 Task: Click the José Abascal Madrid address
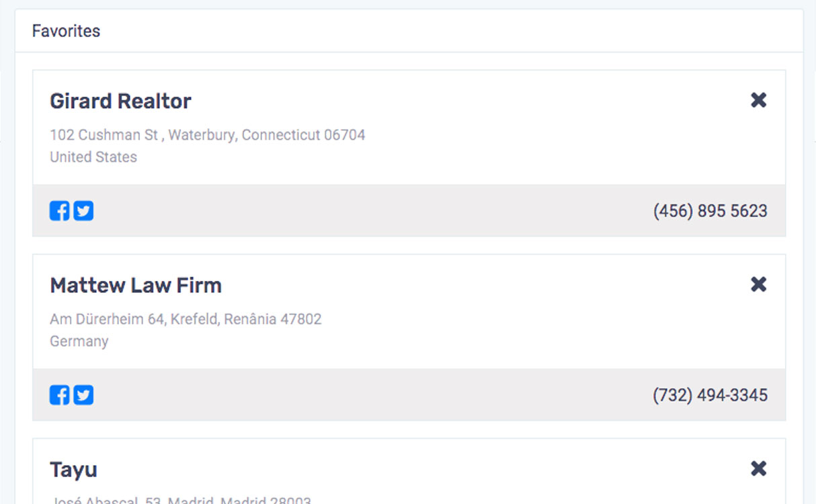(180, 500)
